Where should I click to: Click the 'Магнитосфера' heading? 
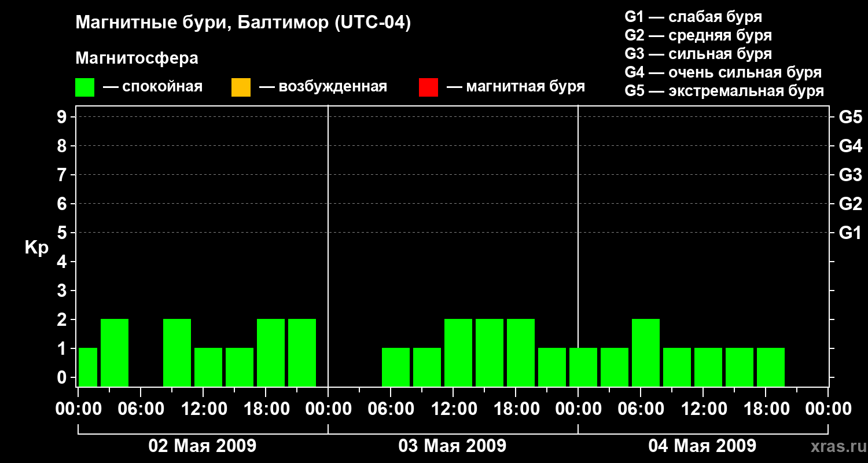pos(137,58)
